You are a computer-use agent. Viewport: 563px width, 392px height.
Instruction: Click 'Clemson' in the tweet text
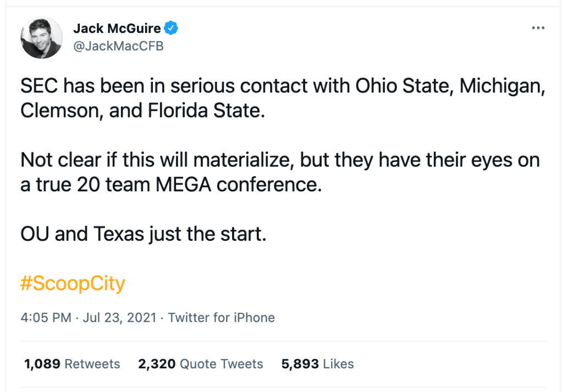pyautogui.click(x=59, y=111)
